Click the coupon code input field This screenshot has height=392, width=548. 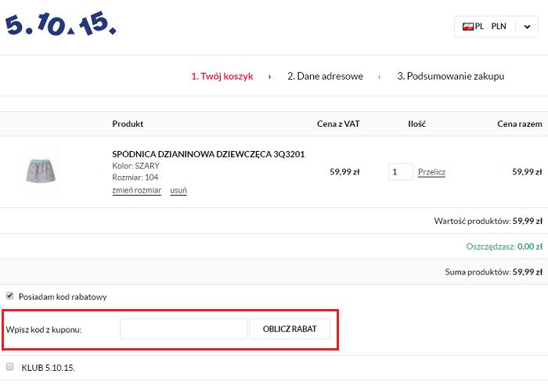pos(183,329)
